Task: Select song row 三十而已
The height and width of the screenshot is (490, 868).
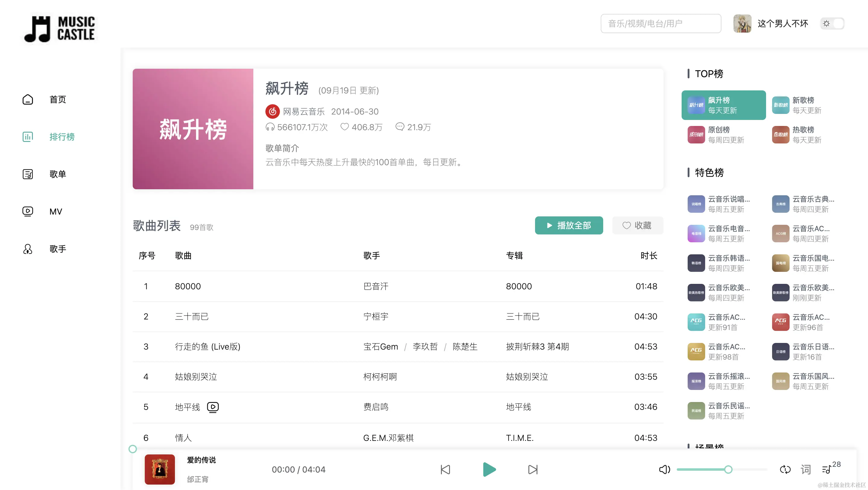Action: 398,316
